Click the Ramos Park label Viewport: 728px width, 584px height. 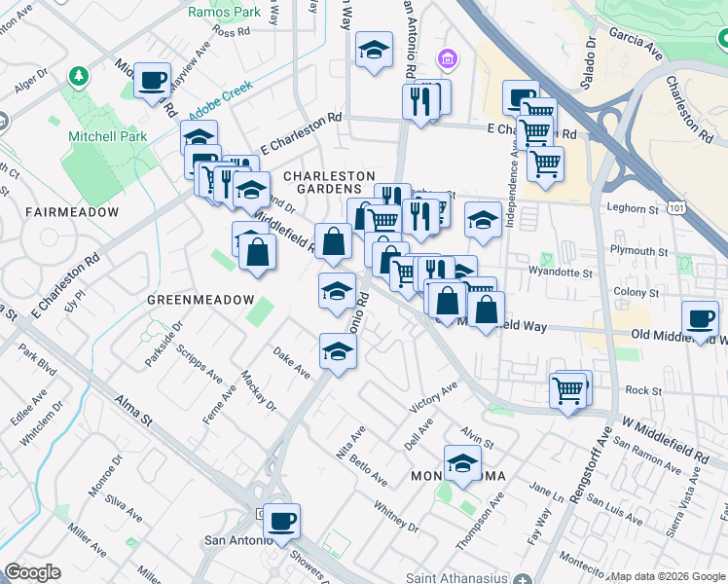(x=224, y=12)
